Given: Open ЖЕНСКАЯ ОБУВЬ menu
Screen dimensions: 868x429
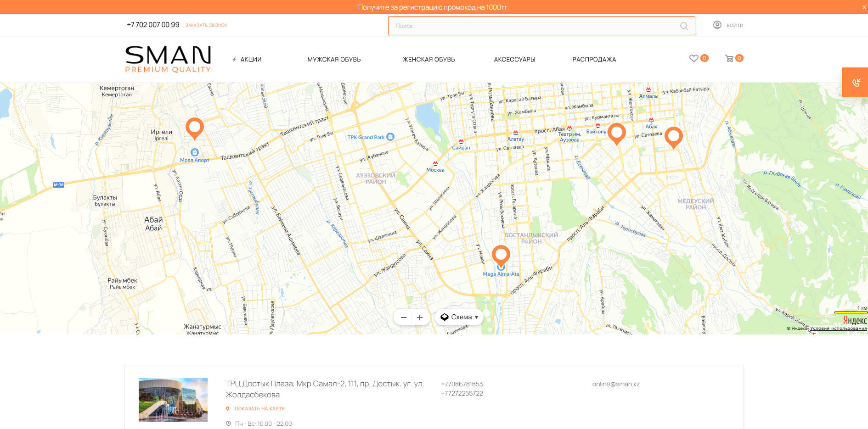Looking at the screenshot, I should (x=428, y=59).
